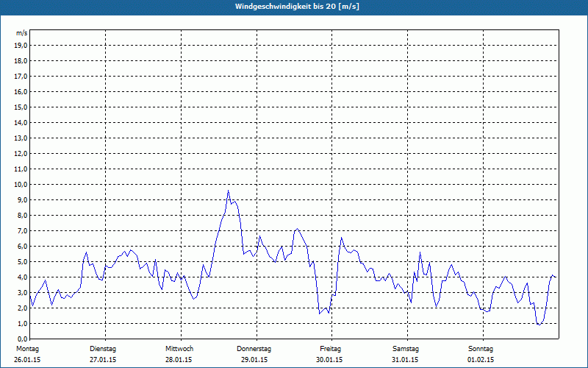This screenshot has height=368, width=588.
Task: Click the '26.01.15' date label
Action: click(27, 360)
